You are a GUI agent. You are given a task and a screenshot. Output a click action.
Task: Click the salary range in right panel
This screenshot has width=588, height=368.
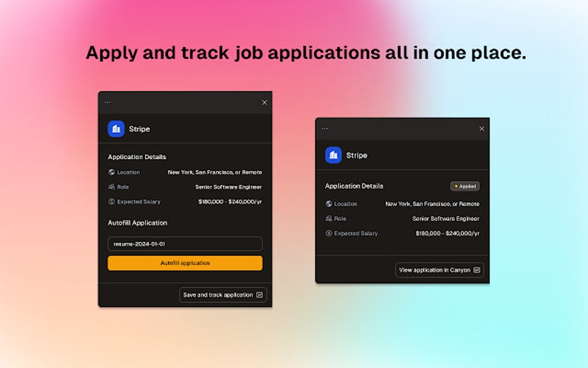click(447, 234)
